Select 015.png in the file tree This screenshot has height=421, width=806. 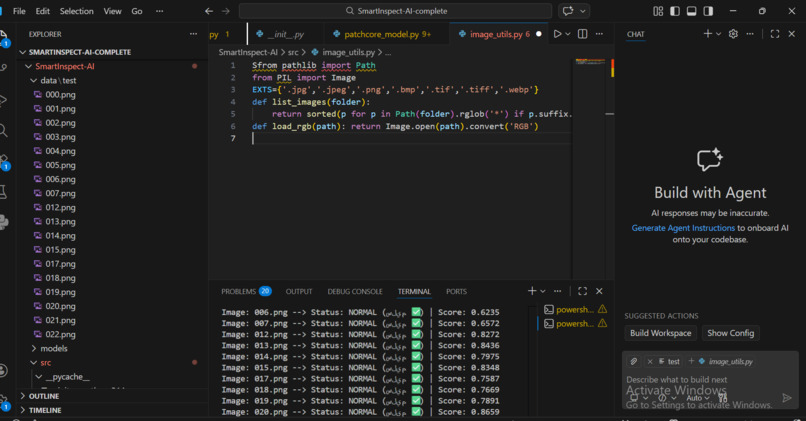click(x=60, y=250)
